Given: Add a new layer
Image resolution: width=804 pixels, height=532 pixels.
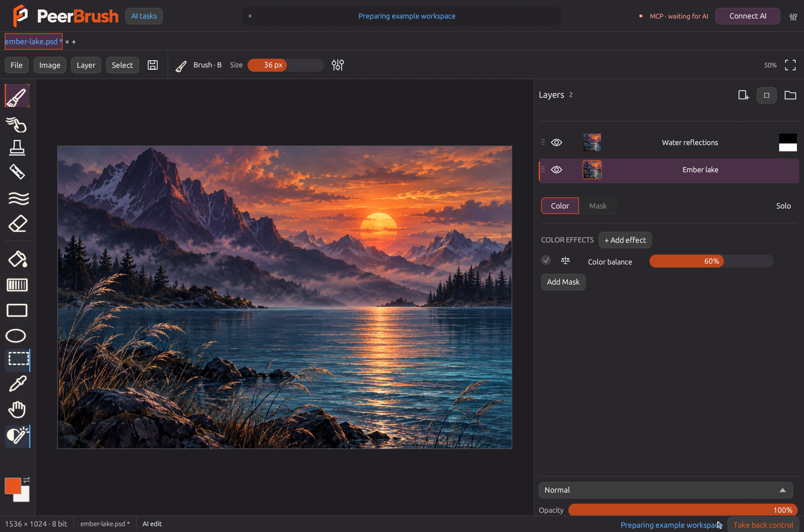Looking at the screenshot, I should coord(743,95).
